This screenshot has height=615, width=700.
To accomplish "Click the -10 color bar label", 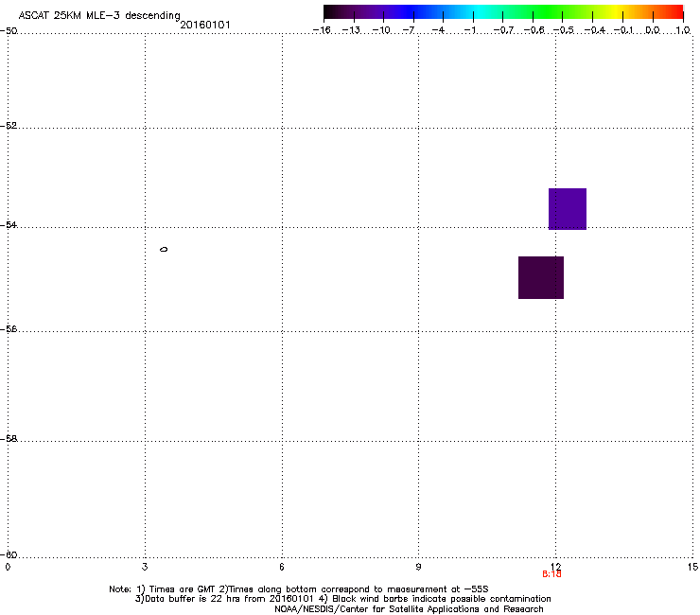I will coord(381,30).
